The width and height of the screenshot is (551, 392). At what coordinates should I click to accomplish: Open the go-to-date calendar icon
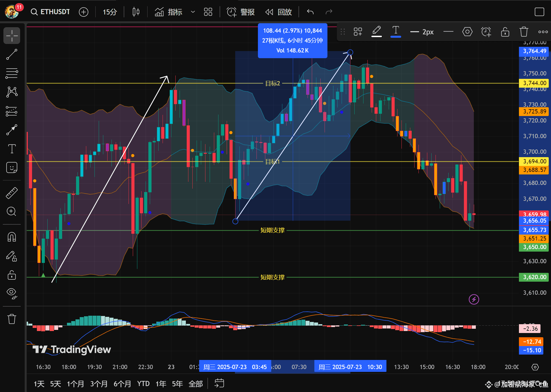click(x=219, y=383)
